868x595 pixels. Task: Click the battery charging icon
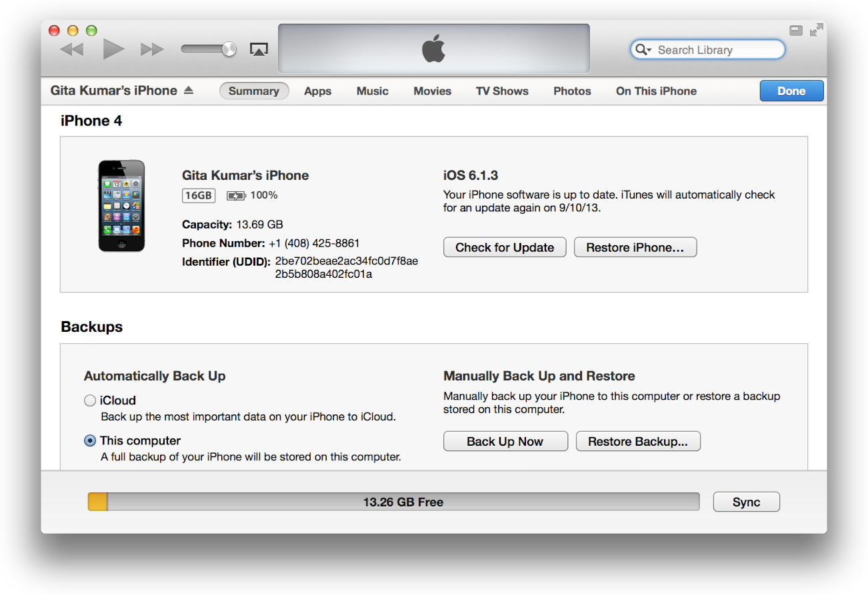236,196
